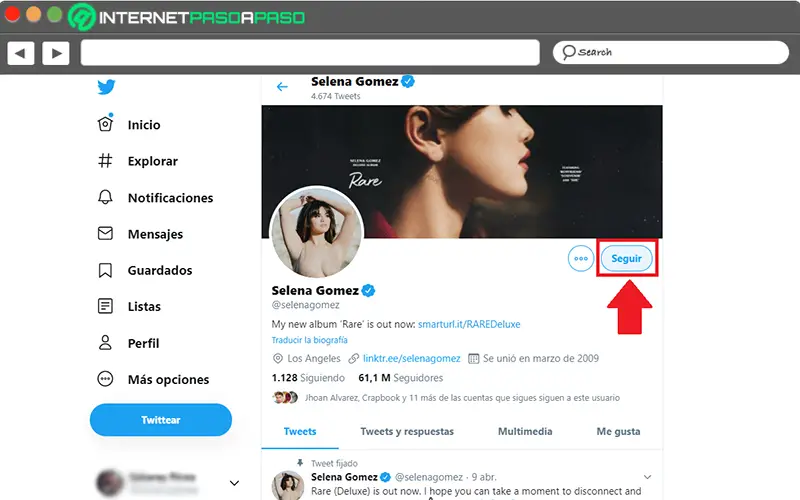
Task: View 61,1 M Seguidores list
Action: pos(401,378)
